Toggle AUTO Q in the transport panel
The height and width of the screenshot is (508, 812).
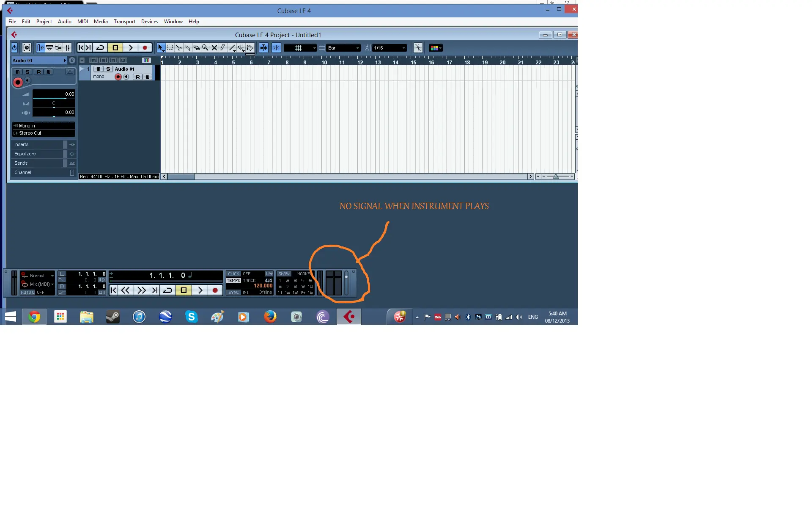coord(27,293)
